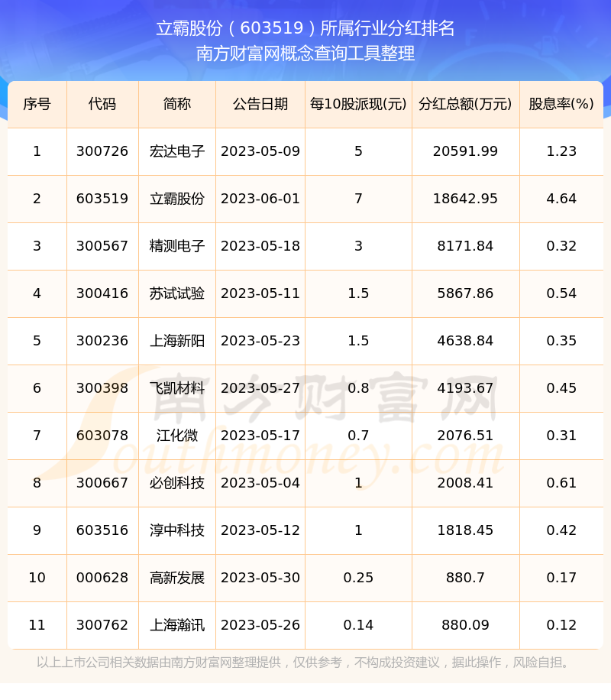Click company name 宏达电子
The height and width of the screenshot is (700, 611).
click(177, 151)
